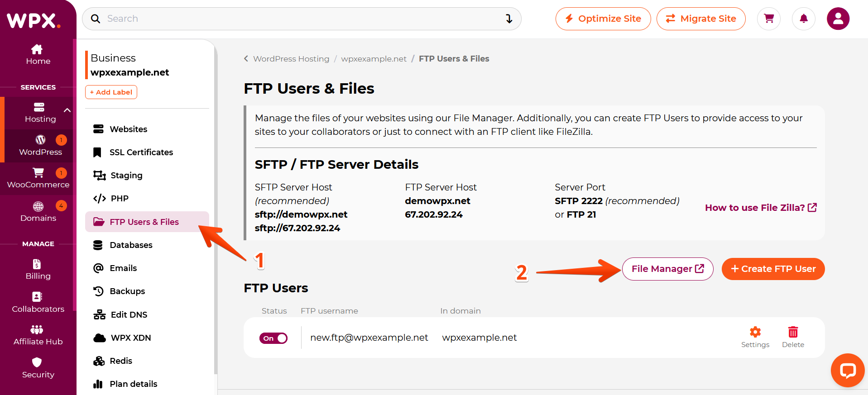Viewport: 868px width, 395px height.
Task: Click the Search input field
Action: [x=299, y=19]
